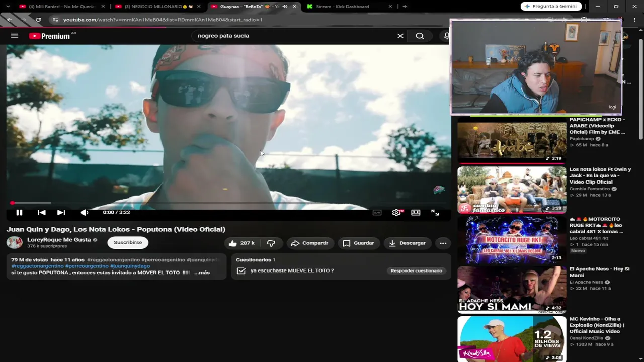Switch the player to theater mode
The height and width of the screenshot is (362, 644).
click(x=416, y=213)
